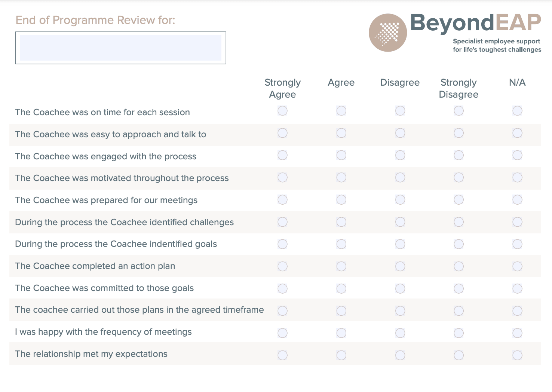552x392 pixels.
Task: Select Strongly Disagree for frequency of meetings
Action: pyautogui.click(x=459, y=333)
